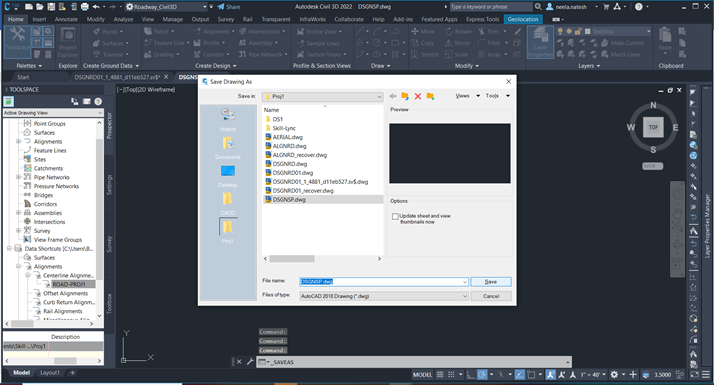This screenshot has height=385, width=714.
Task: Click the red Delete icon in Save dialog
Action: [418, 96]
